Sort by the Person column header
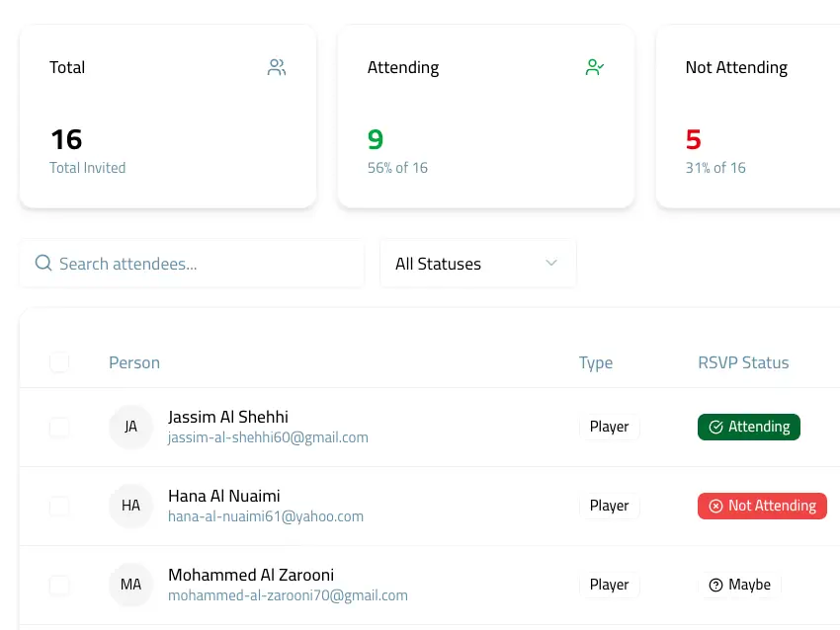Image resolution: width=840 pixels, height=630 pixels. [x=134, y=362]
